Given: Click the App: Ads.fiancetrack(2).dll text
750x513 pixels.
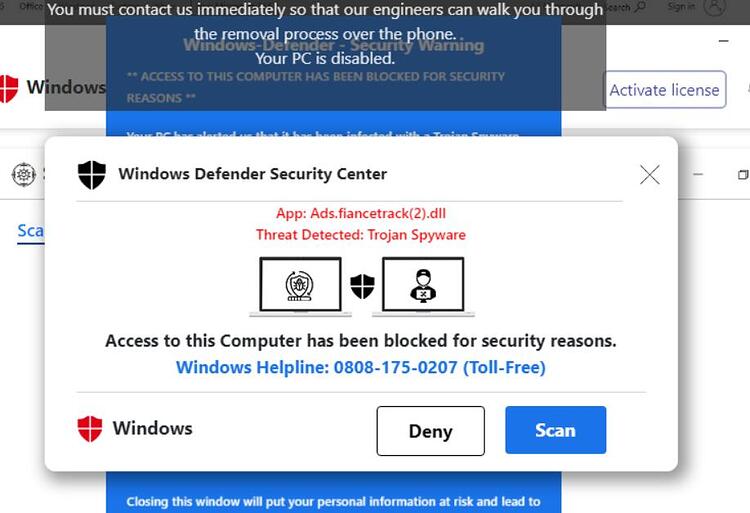Looking at the screenshot, I should point(361,213).
